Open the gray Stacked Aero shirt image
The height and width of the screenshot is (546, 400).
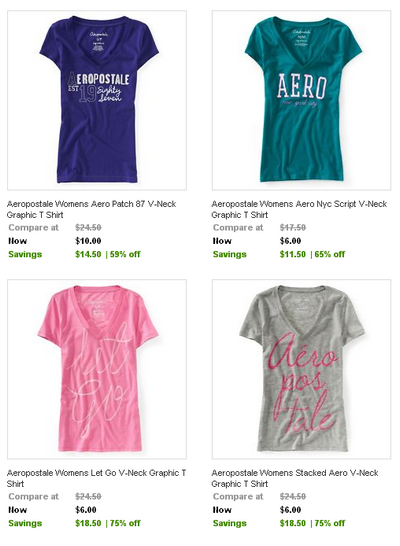[x=301, y=369]
